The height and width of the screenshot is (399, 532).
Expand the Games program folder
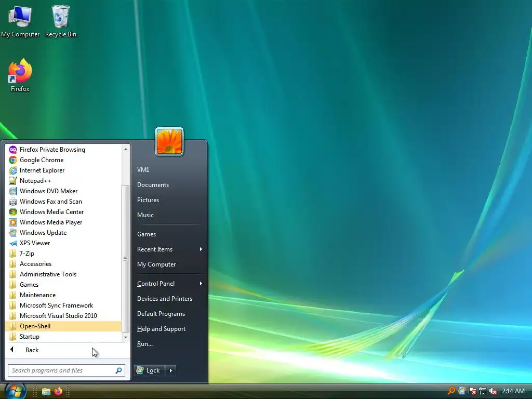pyautogui.click(x=63, y=285)
